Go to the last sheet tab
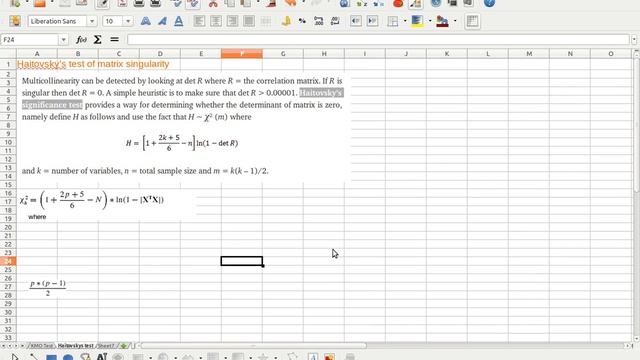This screenshot has width=640, height=360. tap(22, 346)
